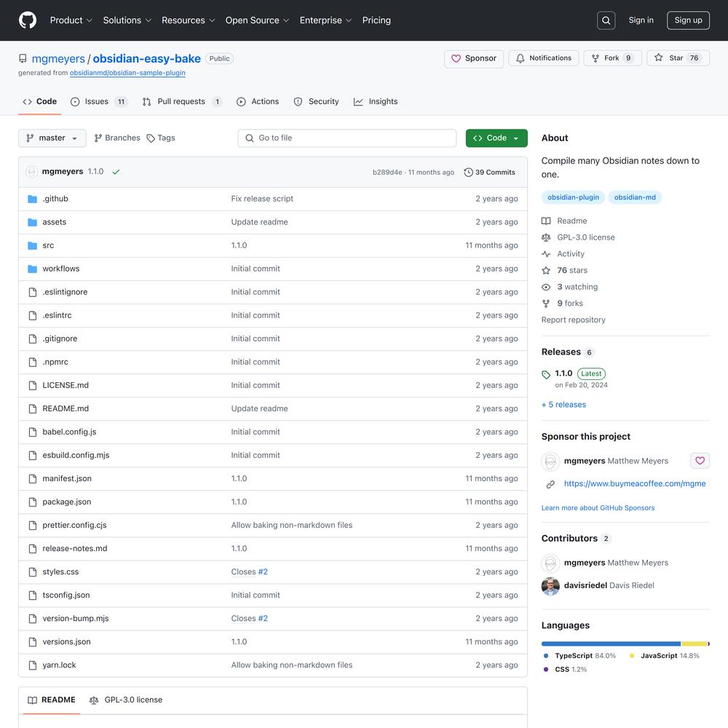Click the TypeScript segment of language bar
This screenshot has width=728, height=728.
click(611, 644)
